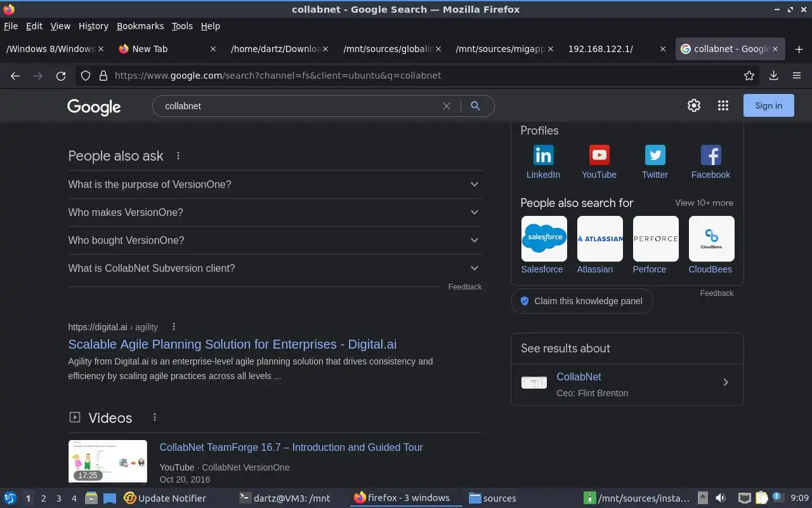The height and width of the screenshot is (508, 812).
Task: Open the Help menu
Action: pos(210,26)
